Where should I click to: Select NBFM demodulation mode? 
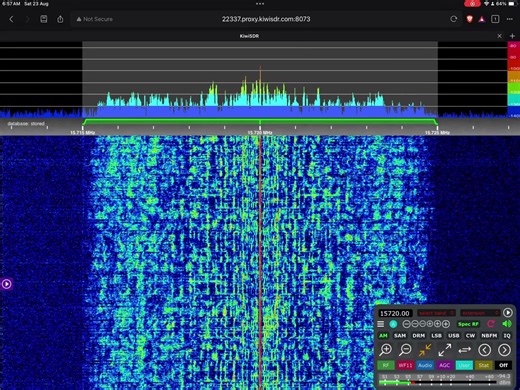click(489, 336)
